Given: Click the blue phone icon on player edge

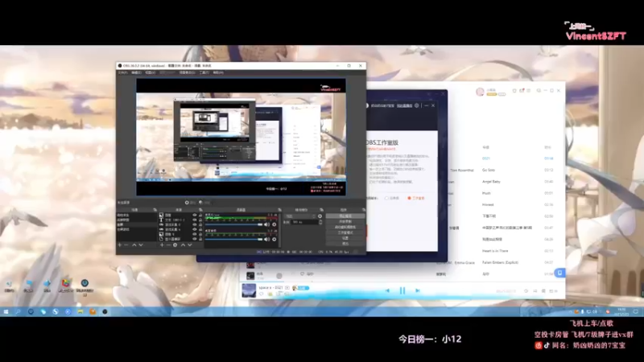Looking at the screenshot, I should tap(559, 273).
